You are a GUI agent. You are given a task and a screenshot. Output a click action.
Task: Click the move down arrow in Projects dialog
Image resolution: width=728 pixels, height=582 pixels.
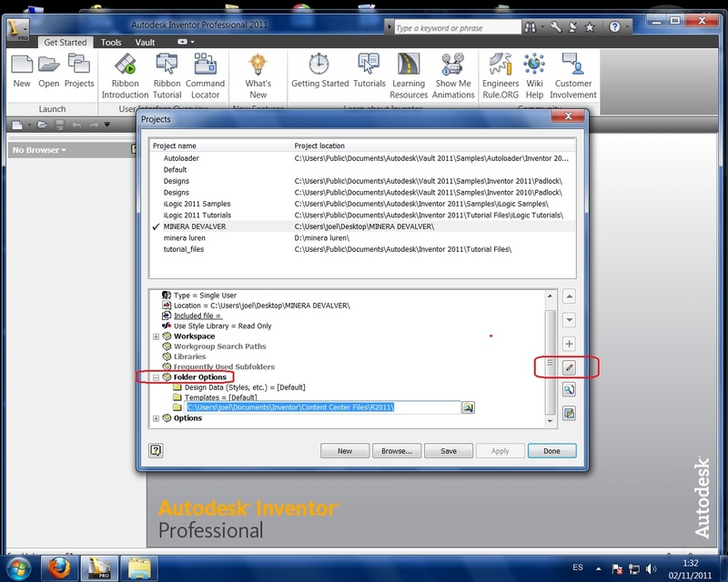(570, 320)
